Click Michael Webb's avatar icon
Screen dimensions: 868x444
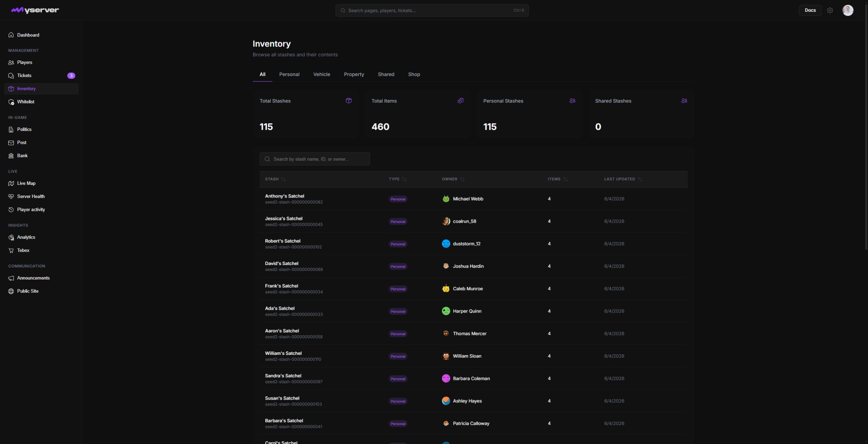[446, 199]
